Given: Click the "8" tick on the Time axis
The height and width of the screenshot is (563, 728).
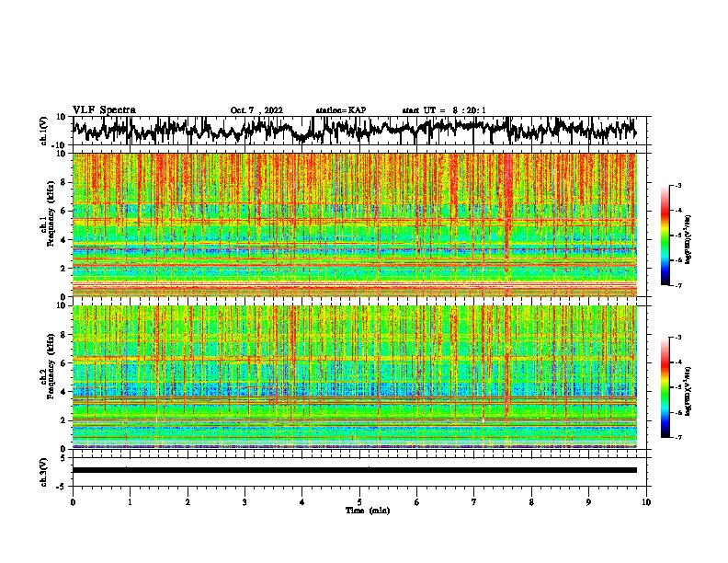Looking at the screenshot, I should 531,502.
